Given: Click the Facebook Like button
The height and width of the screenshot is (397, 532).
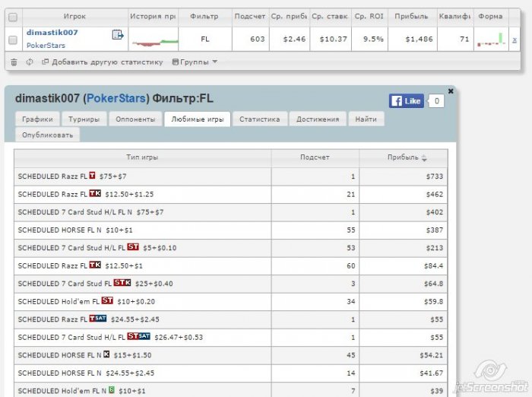Looking at the screenshot, I should [406, 101].
